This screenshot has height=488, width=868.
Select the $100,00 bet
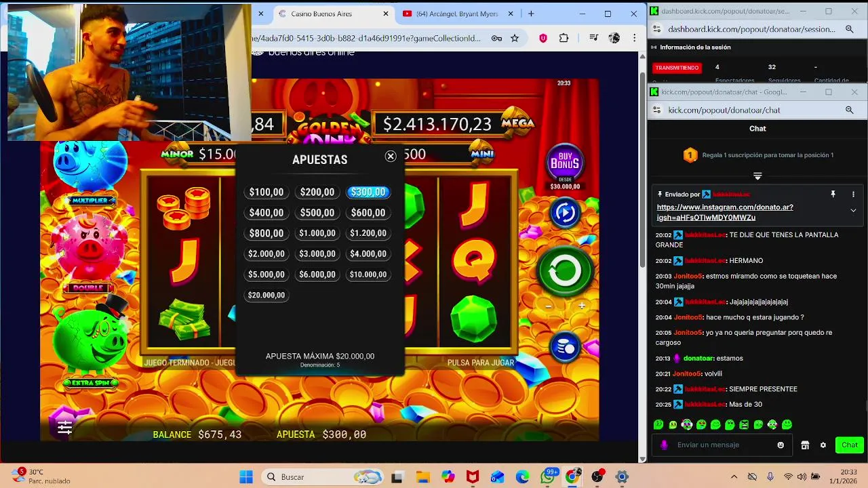[x=267, y=192]
